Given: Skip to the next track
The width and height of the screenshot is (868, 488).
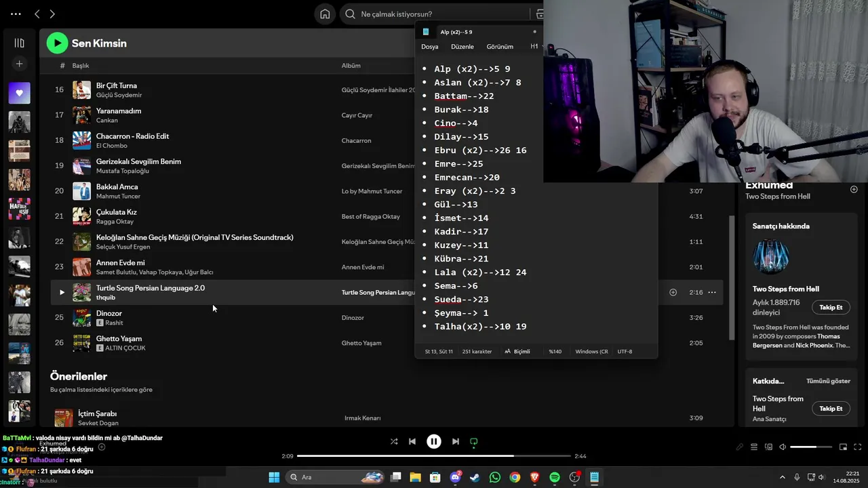Looking at the screenshot, I should 456,441.
